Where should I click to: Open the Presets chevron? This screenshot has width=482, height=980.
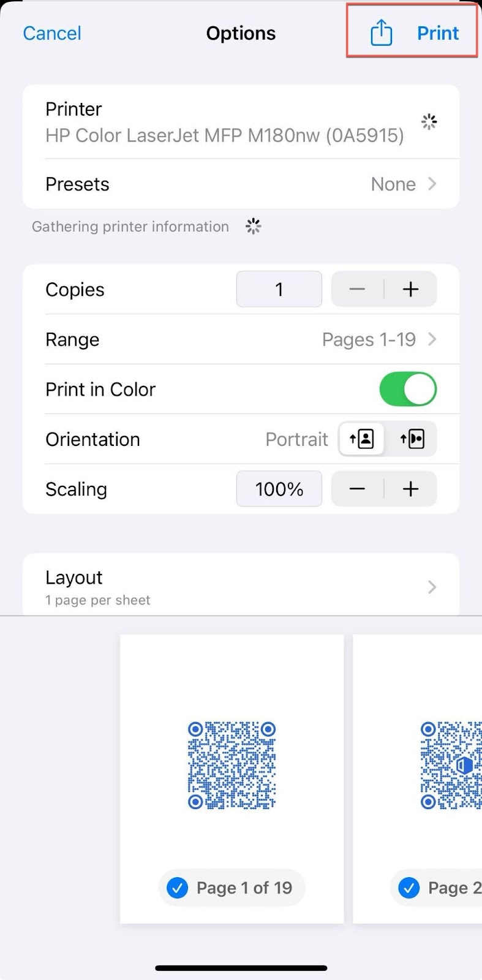(x=433, y=184)
